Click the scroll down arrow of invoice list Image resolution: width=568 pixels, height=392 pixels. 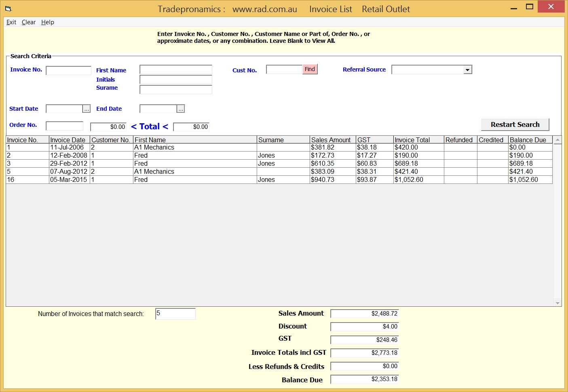[557, 303]
